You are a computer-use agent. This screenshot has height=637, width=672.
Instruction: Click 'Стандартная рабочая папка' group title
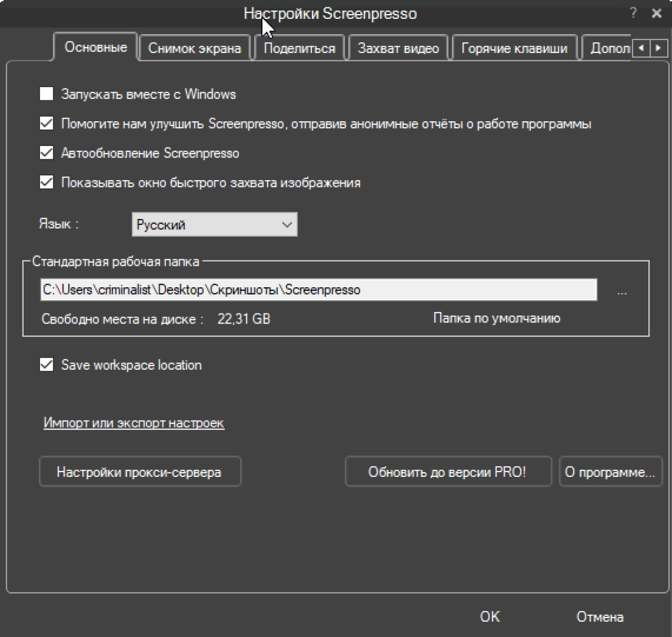click(x=116, y=262)
